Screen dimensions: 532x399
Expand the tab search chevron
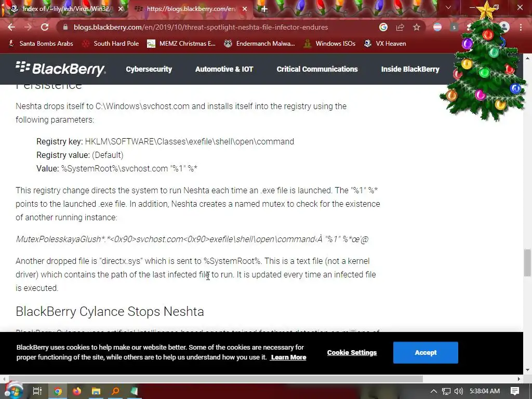click(x=448, y=7)
